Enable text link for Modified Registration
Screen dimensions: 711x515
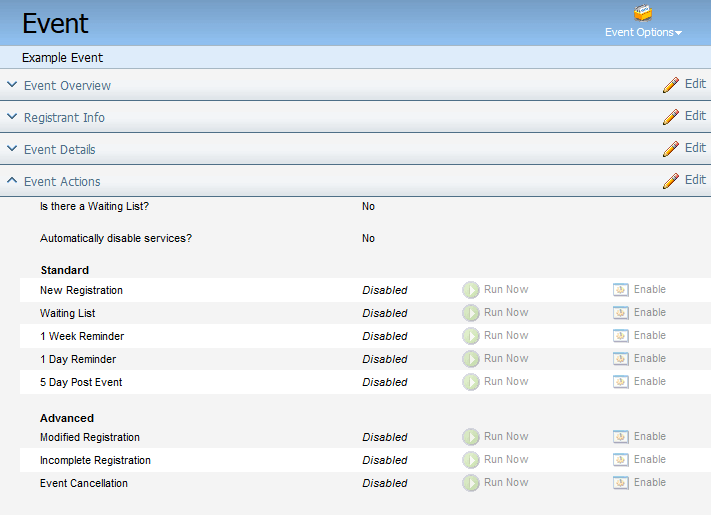point(650,437)
